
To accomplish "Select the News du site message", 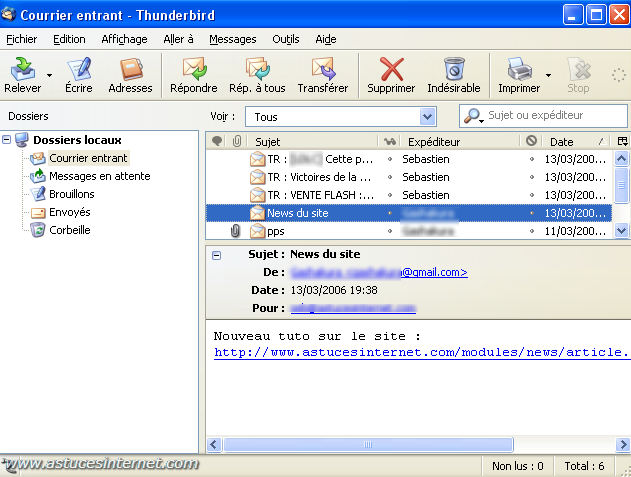I will [409, 213].
